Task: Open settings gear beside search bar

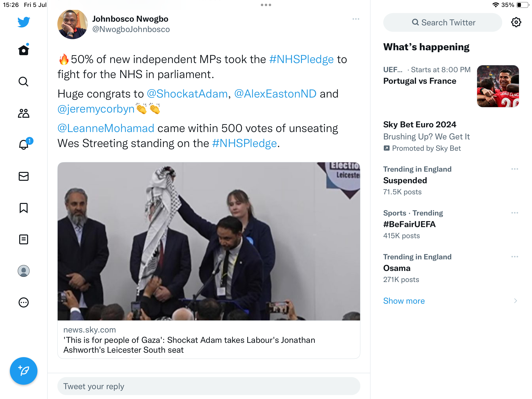Action: point(516,22)
